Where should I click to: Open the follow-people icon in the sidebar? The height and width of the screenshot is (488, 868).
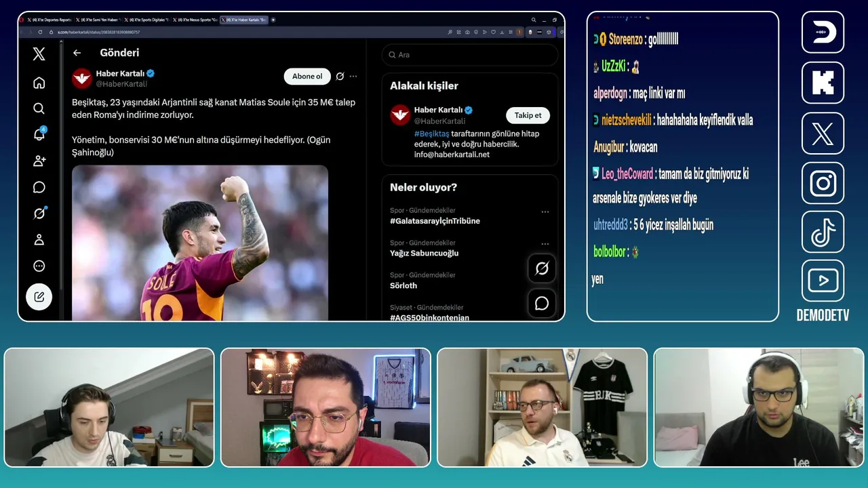[39, 161]
